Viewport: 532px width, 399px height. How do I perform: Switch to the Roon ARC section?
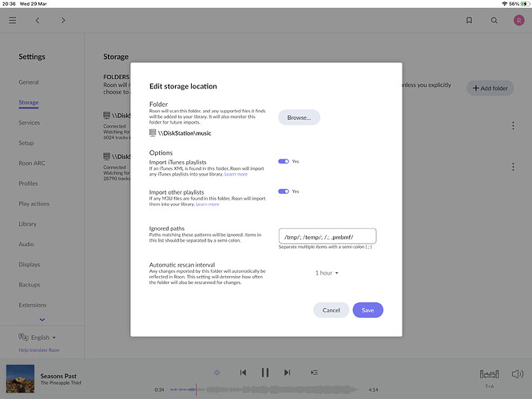(32, 164)
